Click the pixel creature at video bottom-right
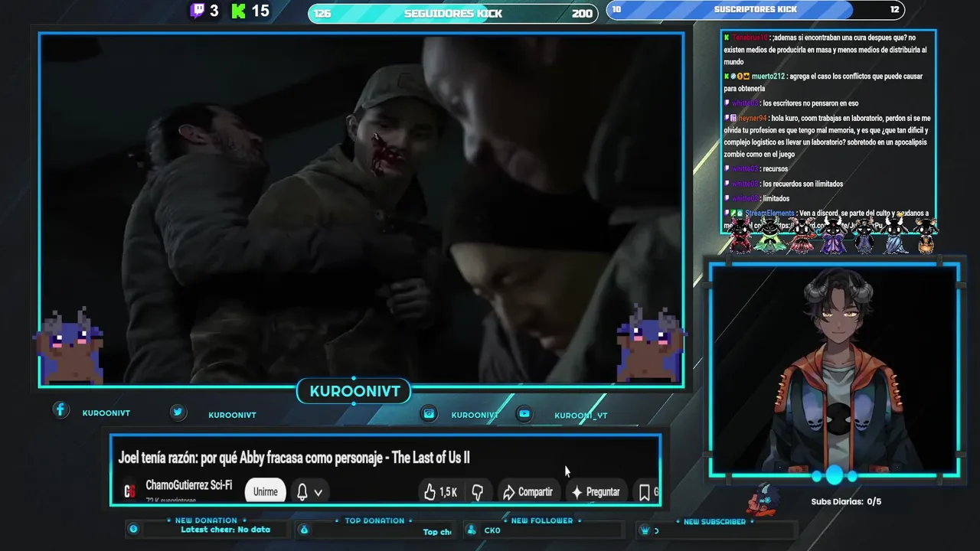Image resolution: width=980 pixels, height=551 pixels. (x=650, y=344)
